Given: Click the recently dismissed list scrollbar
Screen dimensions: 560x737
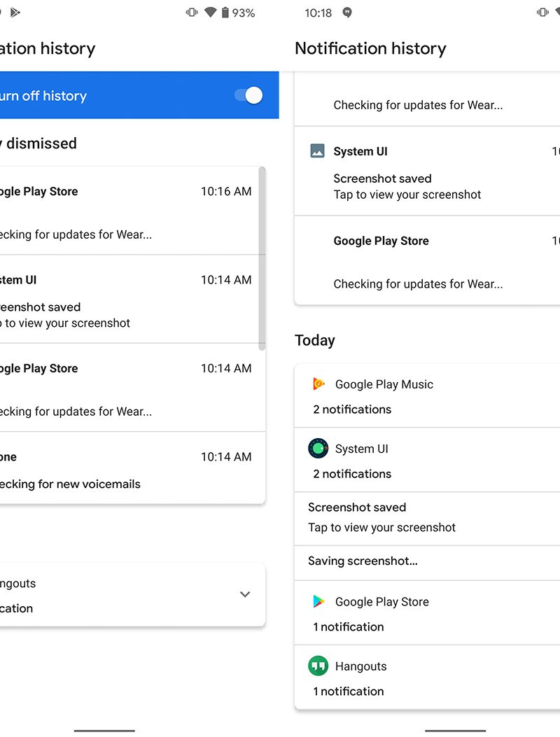Looking at the screenshot, I should point(262,258).
